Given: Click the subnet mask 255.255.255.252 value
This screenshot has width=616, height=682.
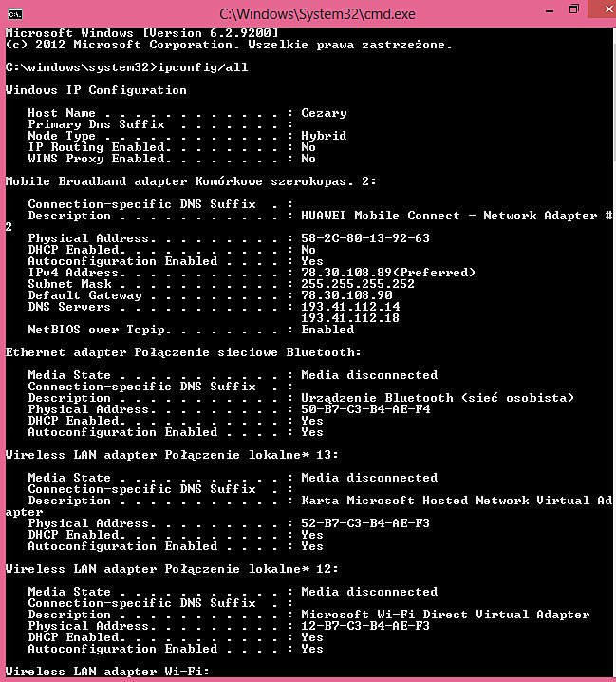Looking at the screenshot, I should pyautogui.click(x=358, y=284).
